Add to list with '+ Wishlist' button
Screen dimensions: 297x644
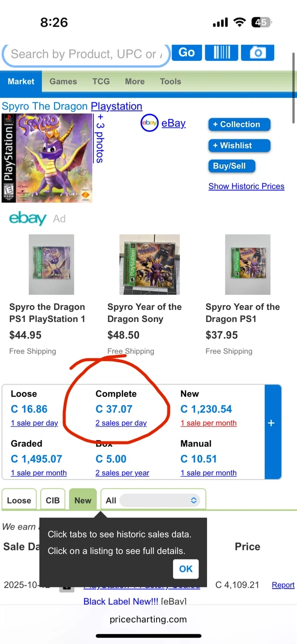(239, 145)
